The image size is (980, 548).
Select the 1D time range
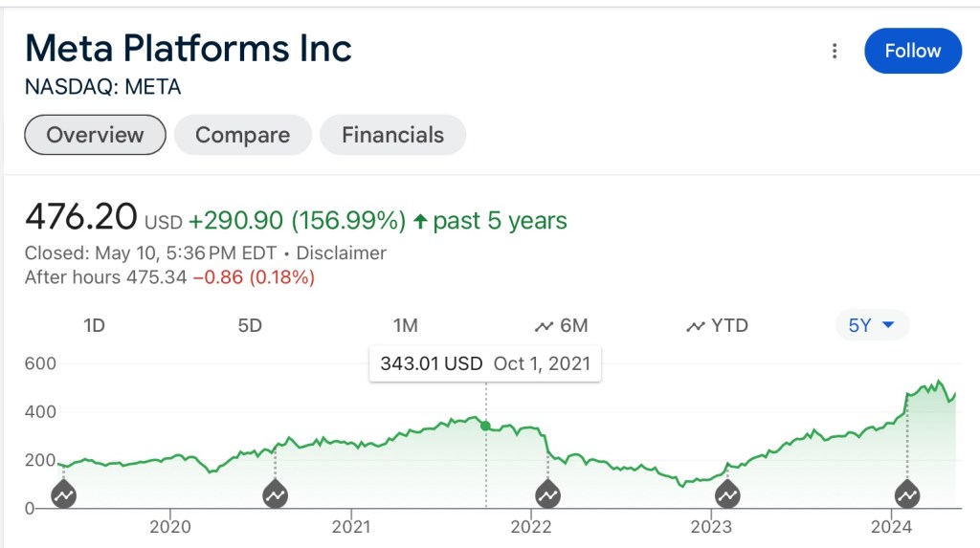(94, 326)
